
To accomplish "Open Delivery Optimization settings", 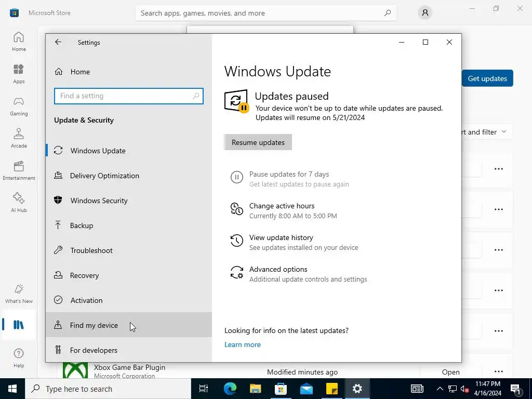I will pos(129,176).
